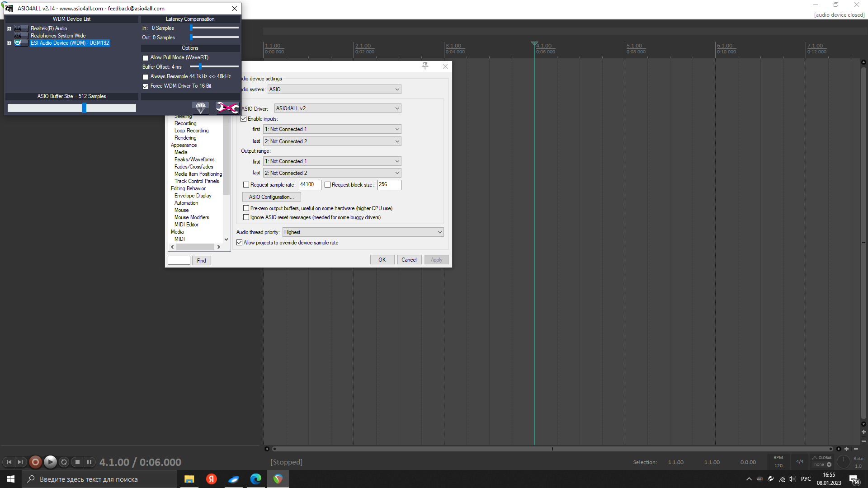Click vertical zoom out minus icon

863,441
